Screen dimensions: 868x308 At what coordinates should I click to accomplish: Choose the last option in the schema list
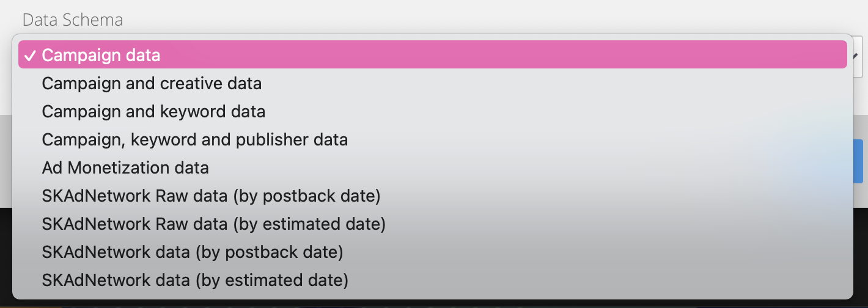coord(195,280)
